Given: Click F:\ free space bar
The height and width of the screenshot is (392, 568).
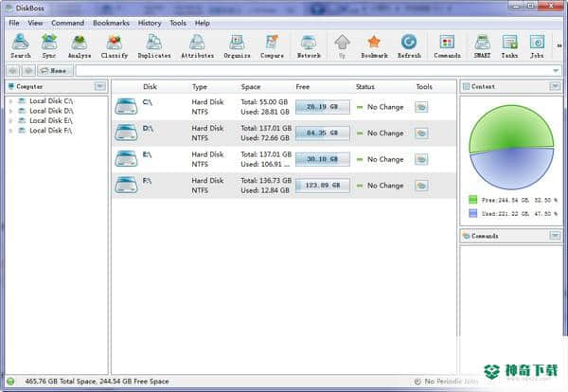Looking at the screenshot, I should coord(323,186).
